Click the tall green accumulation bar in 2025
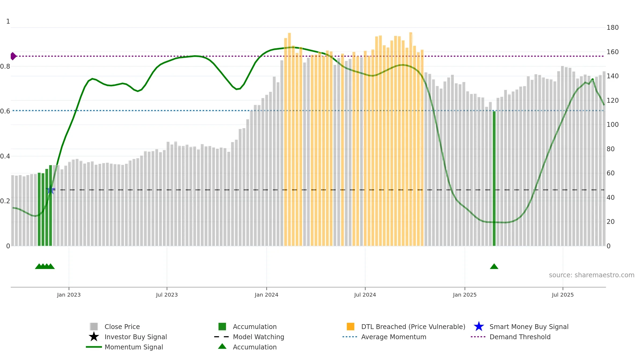Viewport: 644px width, 362px height. pyautogui.click(x=494, y=179)
